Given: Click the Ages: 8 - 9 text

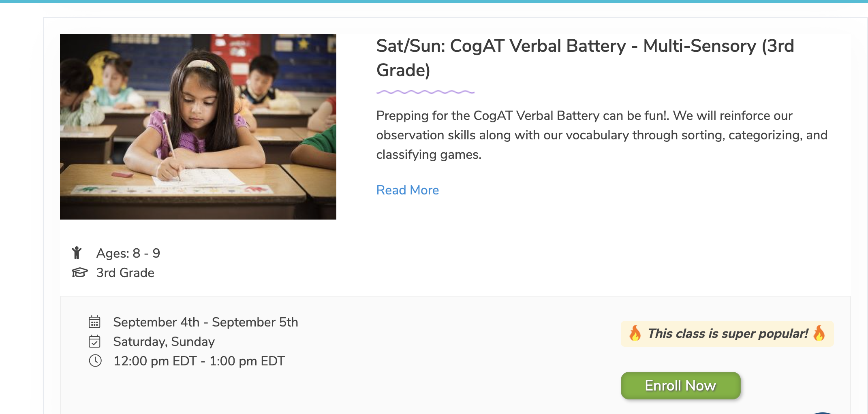Looking at the screenshot, I should [128, 253].
